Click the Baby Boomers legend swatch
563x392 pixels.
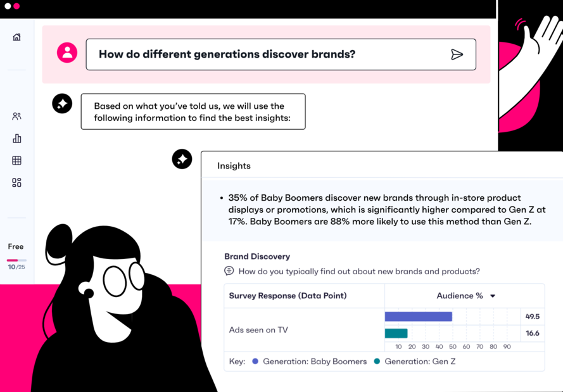click(x=255, y=362)
